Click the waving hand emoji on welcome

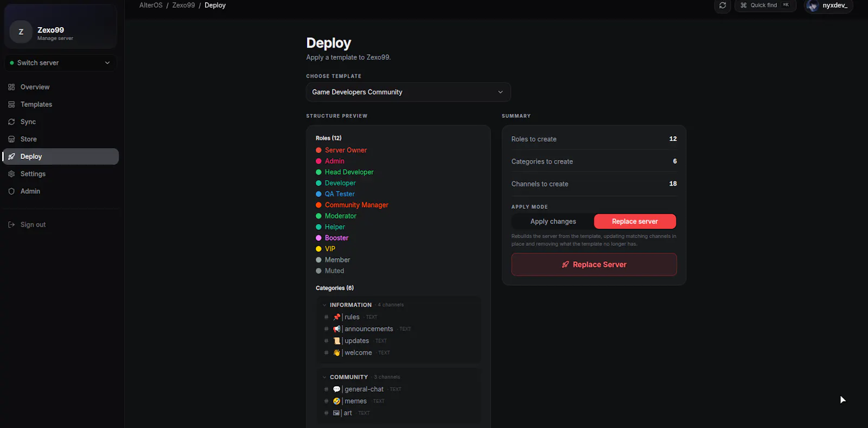point(336,353)
